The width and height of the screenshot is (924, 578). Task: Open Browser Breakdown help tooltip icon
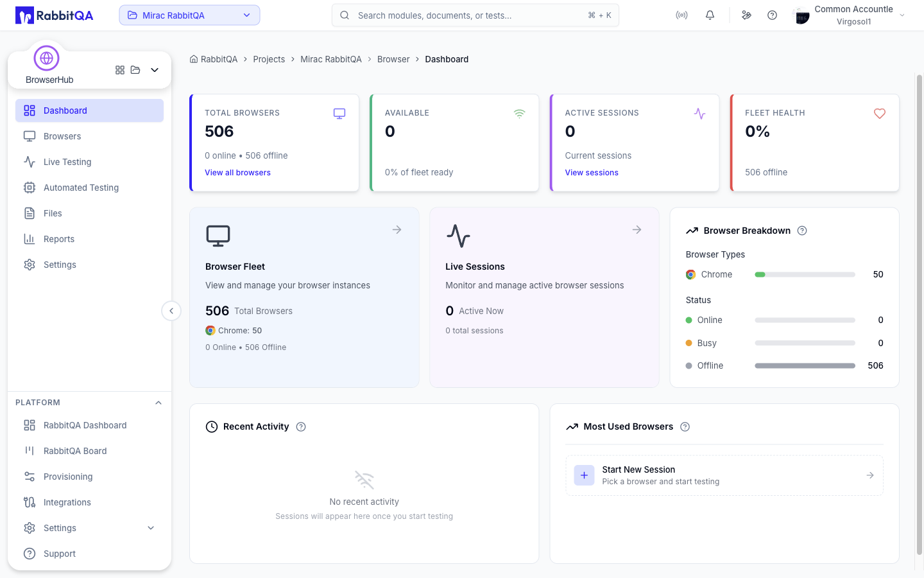tap(802, 231)
